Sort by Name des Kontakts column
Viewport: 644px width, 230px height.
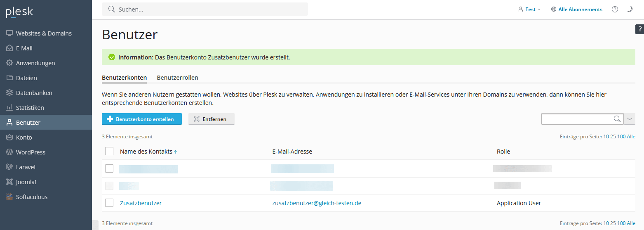point(146,152)
